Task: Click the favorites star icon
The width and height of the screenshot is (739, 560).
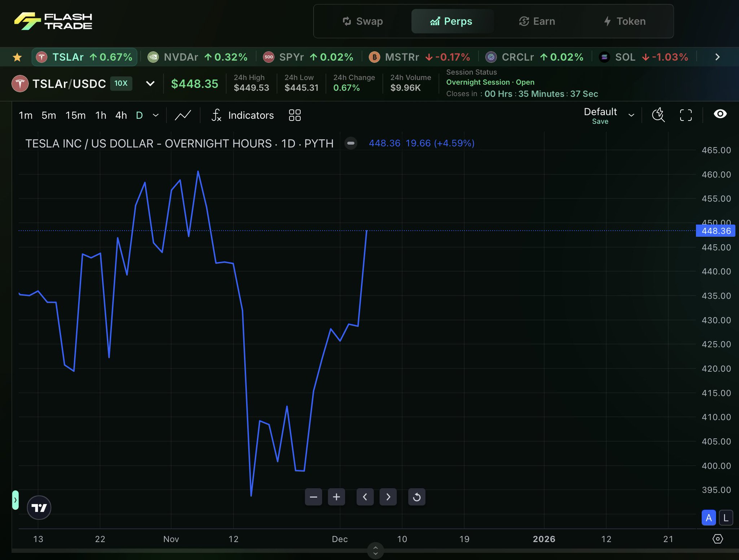Action: pyautogui.click(x=17, y=57)
